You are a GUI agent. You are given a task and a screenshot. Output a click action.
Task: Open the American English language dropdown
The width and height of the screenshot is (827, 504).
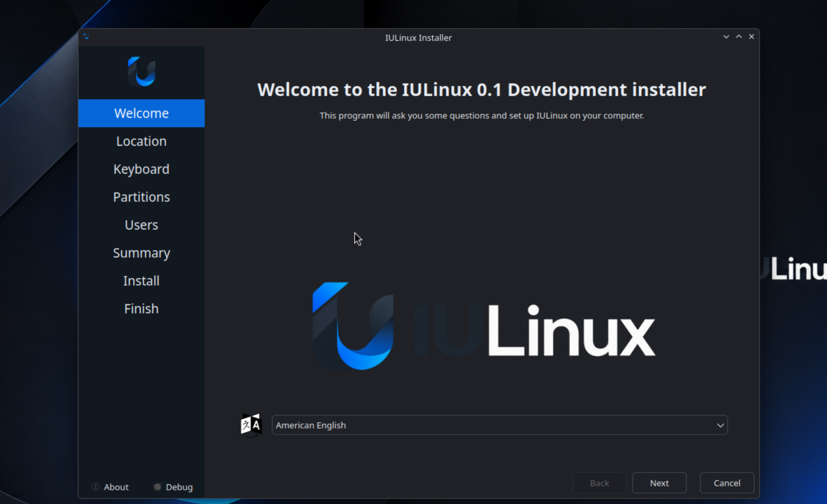[499, 425]
